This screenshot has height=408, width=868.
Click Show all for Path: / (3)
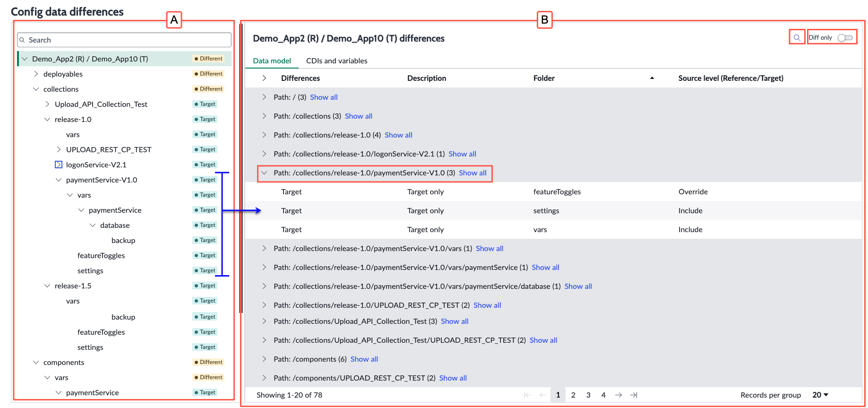324,97
